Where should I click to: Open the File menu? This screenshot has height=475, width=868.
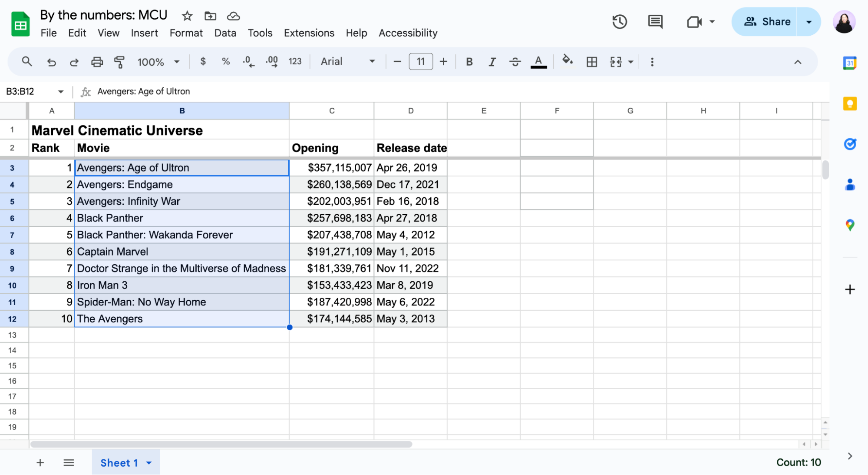(x=49, y=33)
